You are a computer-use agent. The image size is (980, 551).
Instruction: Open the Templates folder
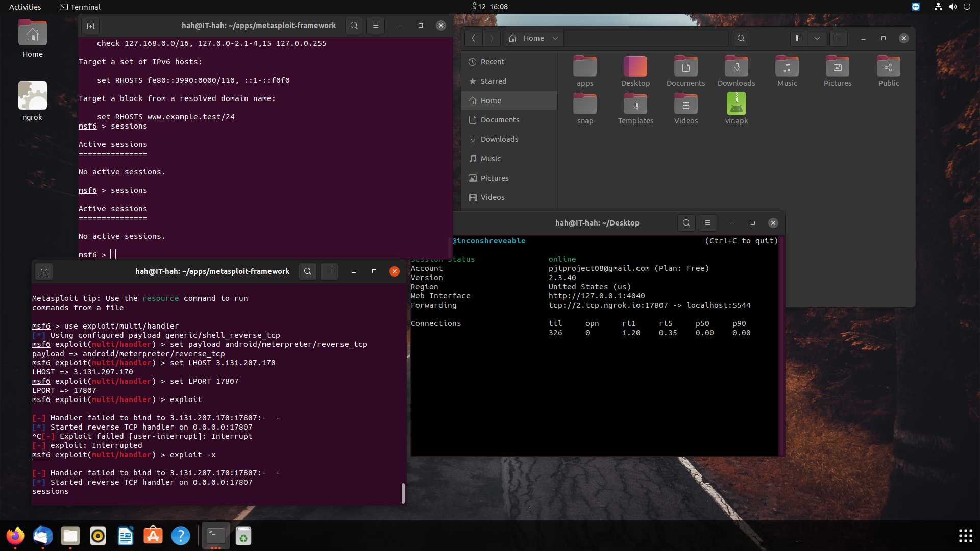tap(635, 105)
